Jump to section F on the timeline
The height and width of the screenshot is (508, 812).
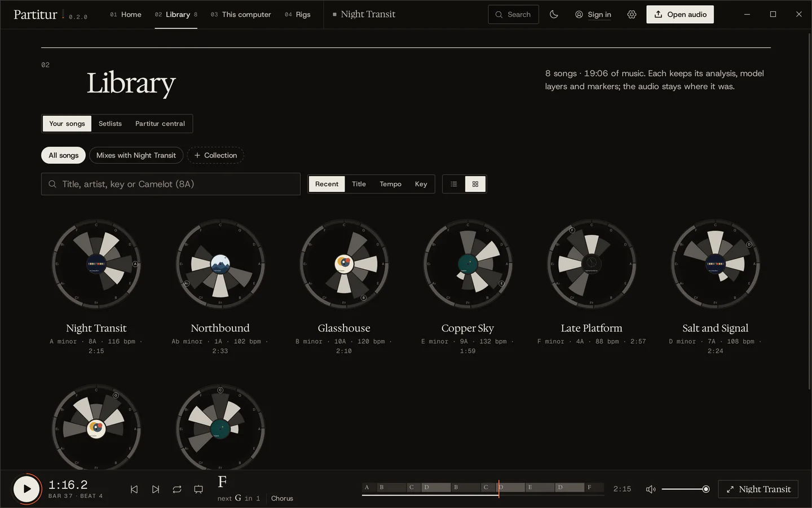point(594,487)
